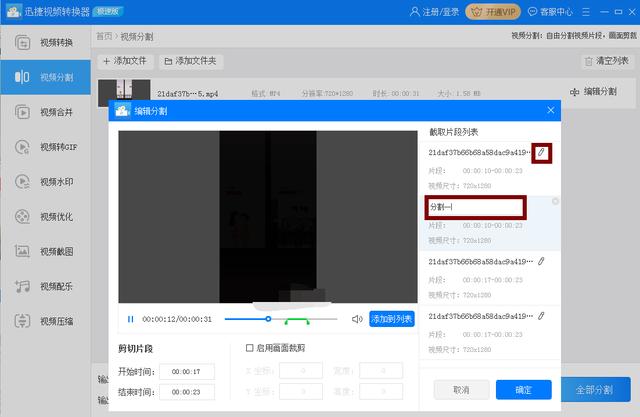Select 视频水印 tool in the sidebar
Screen dimensions: 640x417
46,182
